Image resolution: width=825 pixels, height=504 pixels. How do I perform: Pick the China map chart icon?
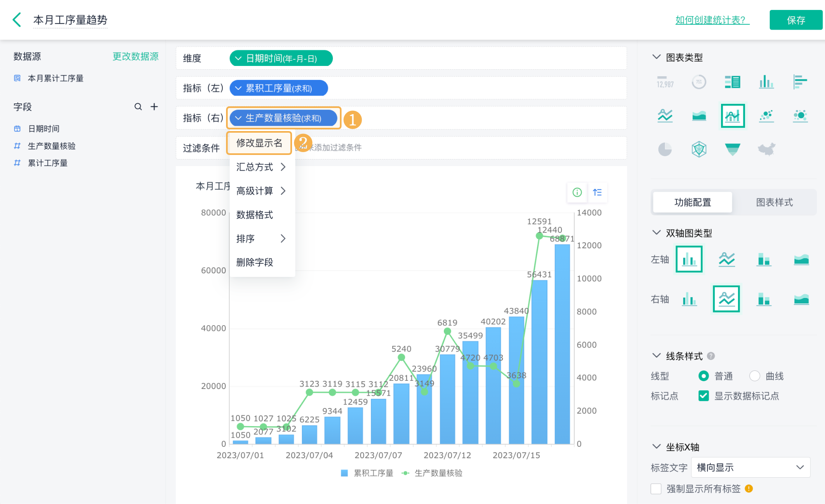(x=766, y=149)
